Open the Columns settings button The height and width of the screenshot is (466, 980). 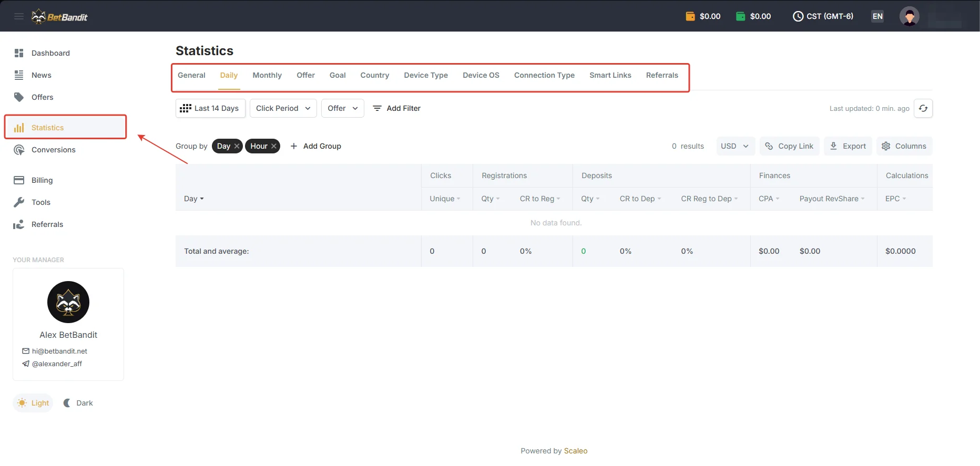(904, 146)
